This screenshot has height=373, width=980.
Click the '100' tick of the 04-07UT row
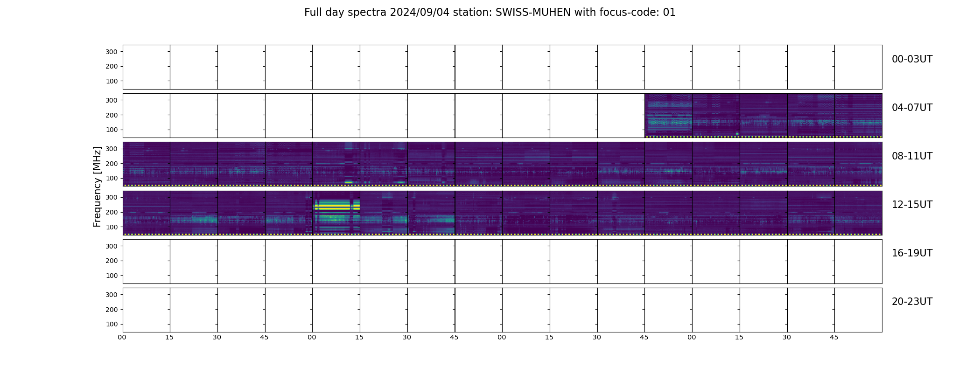point(112,130)
